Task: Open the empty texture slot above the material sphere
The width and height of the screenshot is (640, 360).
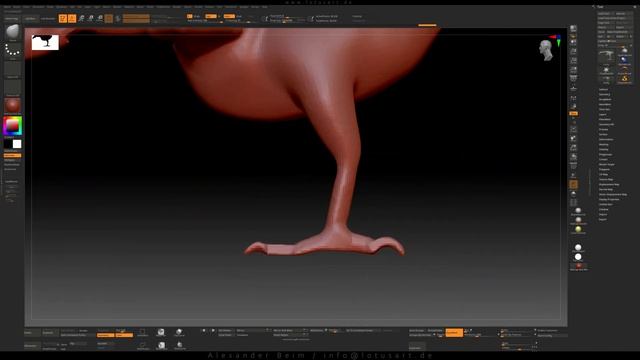Action: [x=13, y=87]
